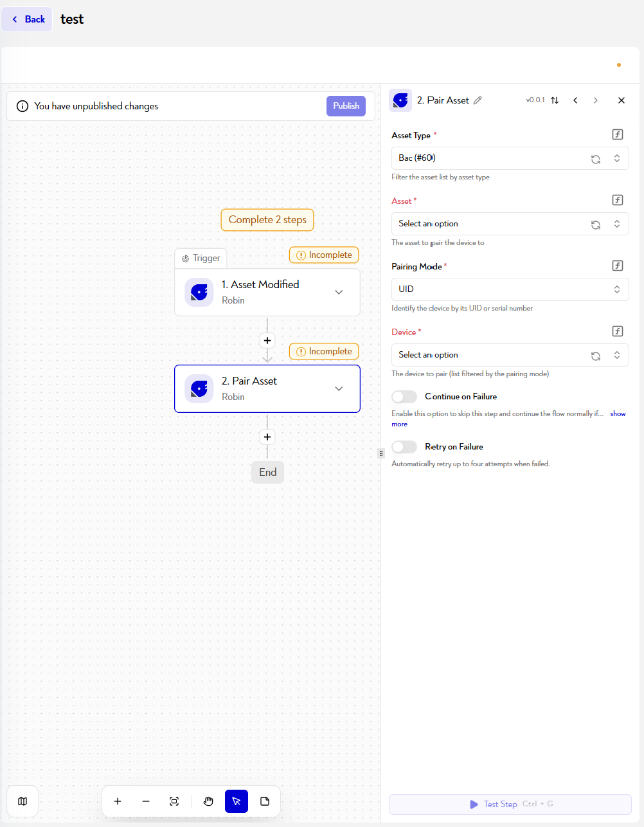Publish the unpublished changes
This screenshot has height=827, width=644.
click(x=346, y=106)
